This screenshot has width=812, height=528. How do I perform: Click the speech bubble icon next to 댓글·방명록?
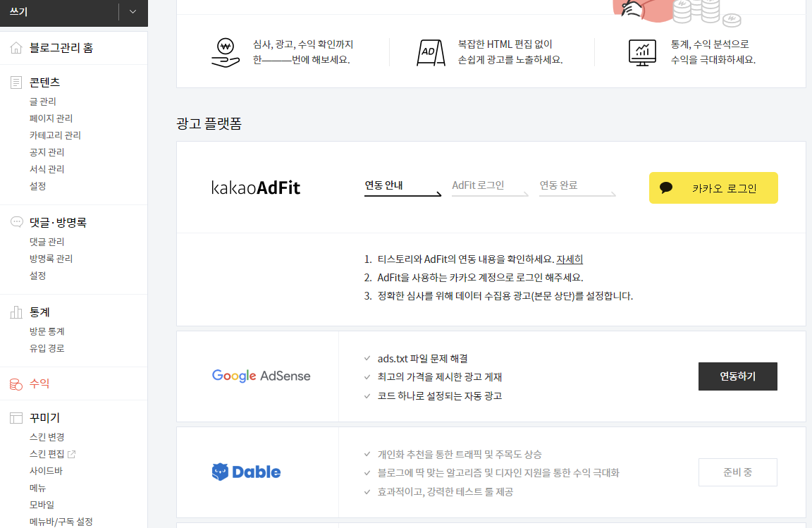pos(17,222)
